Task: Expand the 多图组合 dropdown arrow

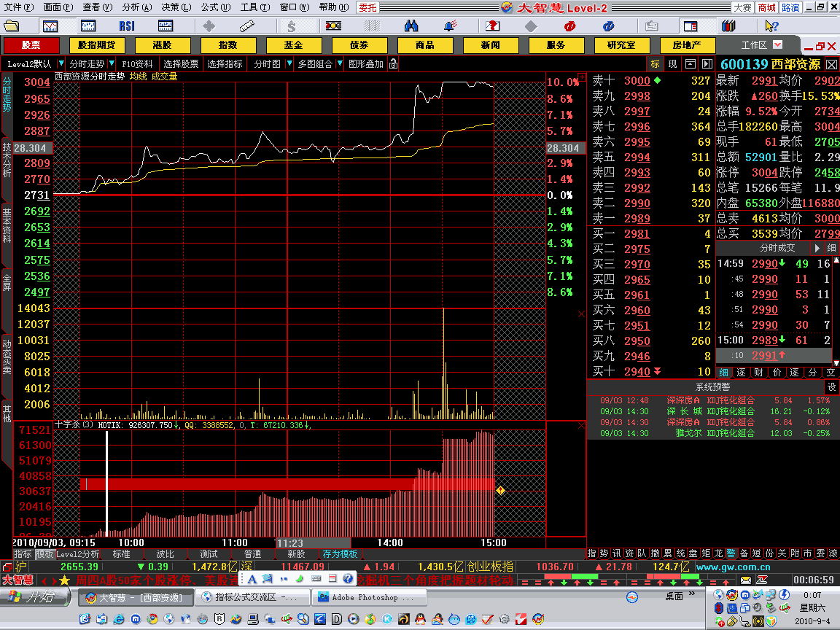Action: click(340, 63)
